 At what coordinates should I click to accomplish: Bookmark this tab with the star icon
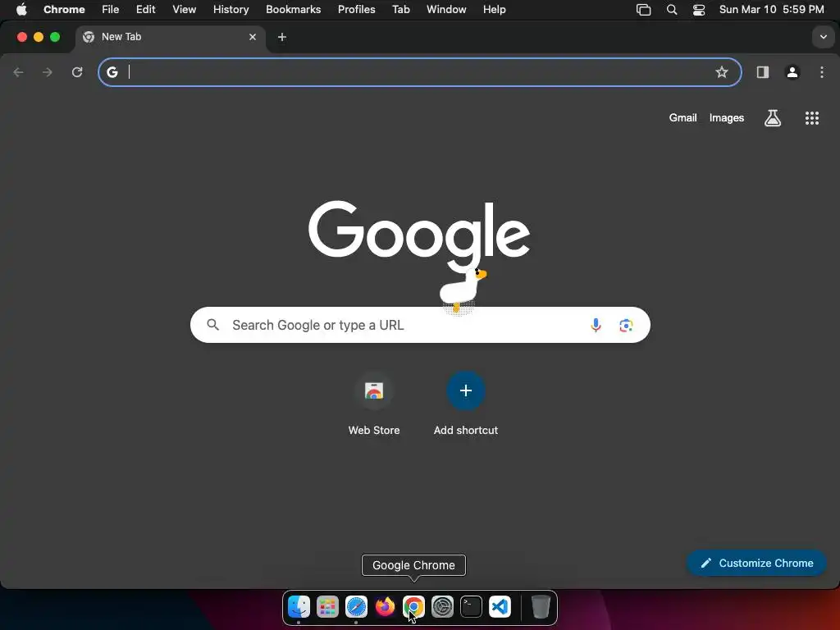(722, 72)
